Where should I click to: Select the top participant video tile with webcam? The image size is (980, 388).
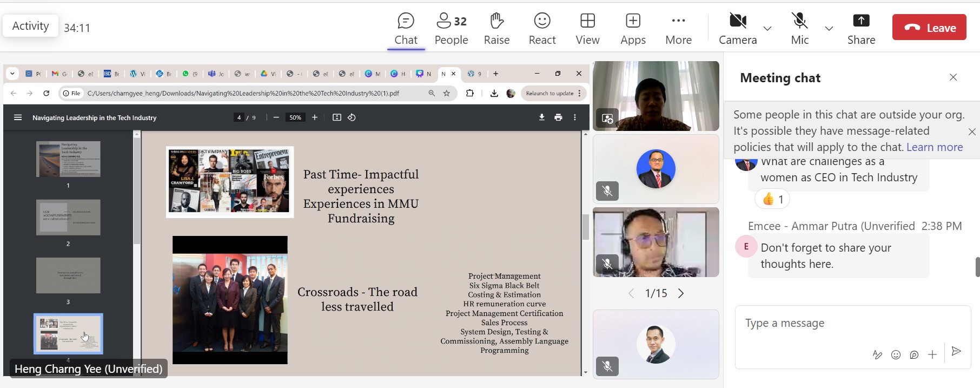coord(656,96)
